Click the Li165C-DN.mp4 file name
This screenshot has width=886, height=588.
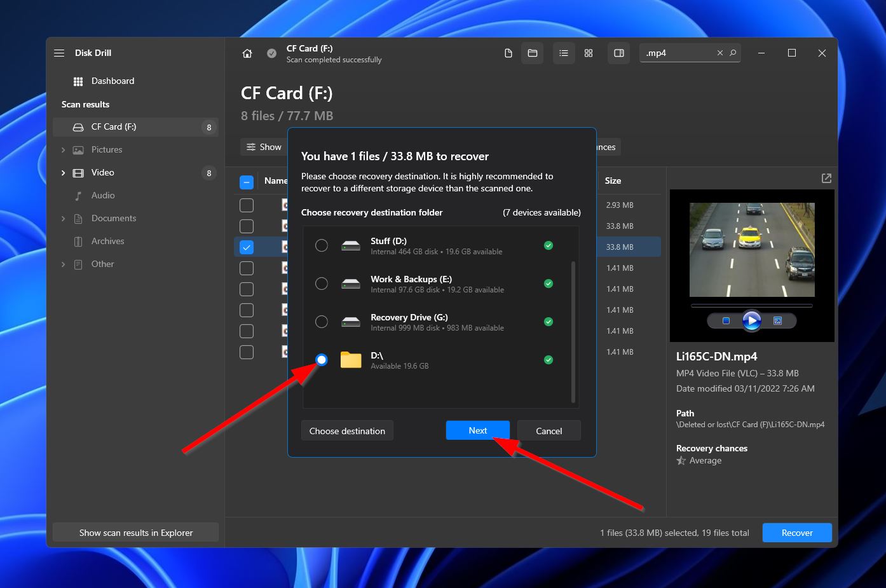point(716,357)
